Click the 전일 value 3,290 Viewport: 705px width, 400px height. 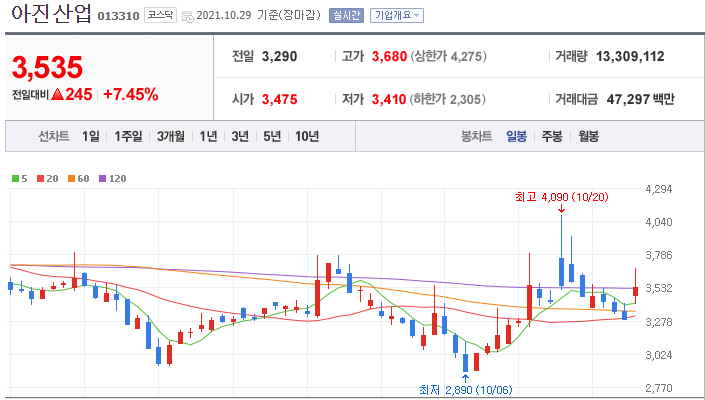[x=279, y=57]
